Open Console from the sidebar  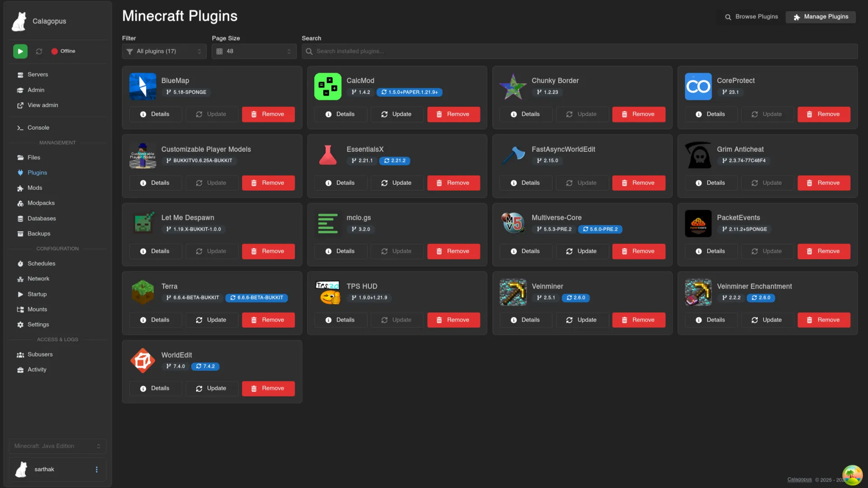click(x=38, y=128)
